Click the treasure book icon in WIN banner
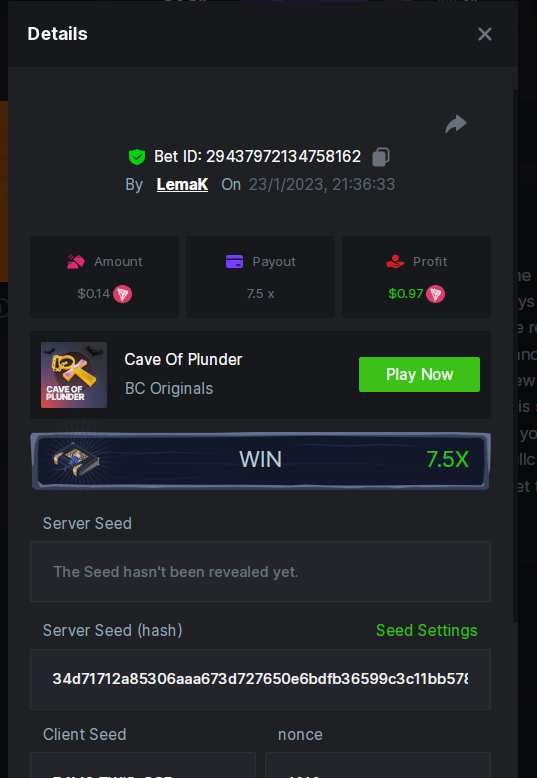This screenshot has height=778, width=537. pyautogui.click(x=75, y=460)
